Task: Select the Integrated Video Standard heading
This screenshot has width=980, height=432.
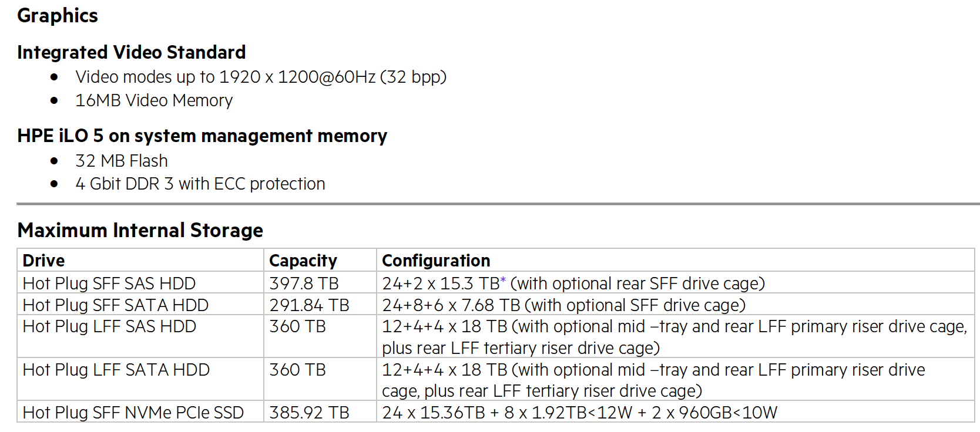Action: coord(132,52)
